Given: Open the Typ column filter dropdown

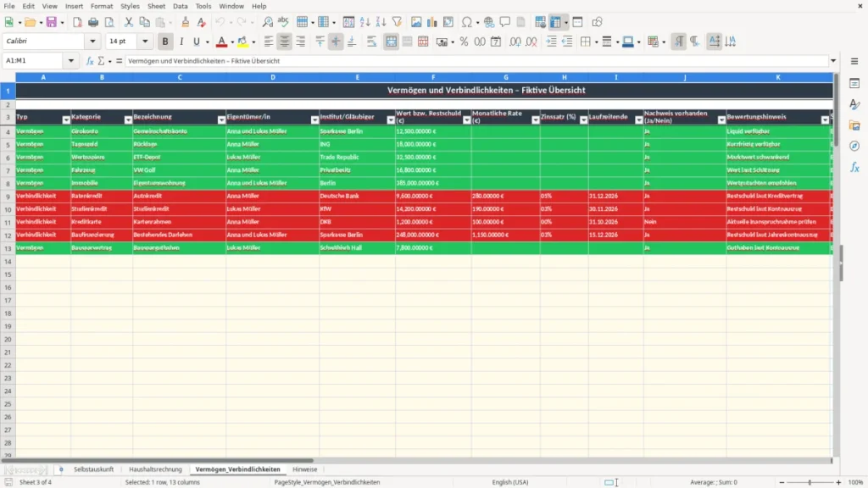Looking at the screenshot, I should click(x=66, y=120).
